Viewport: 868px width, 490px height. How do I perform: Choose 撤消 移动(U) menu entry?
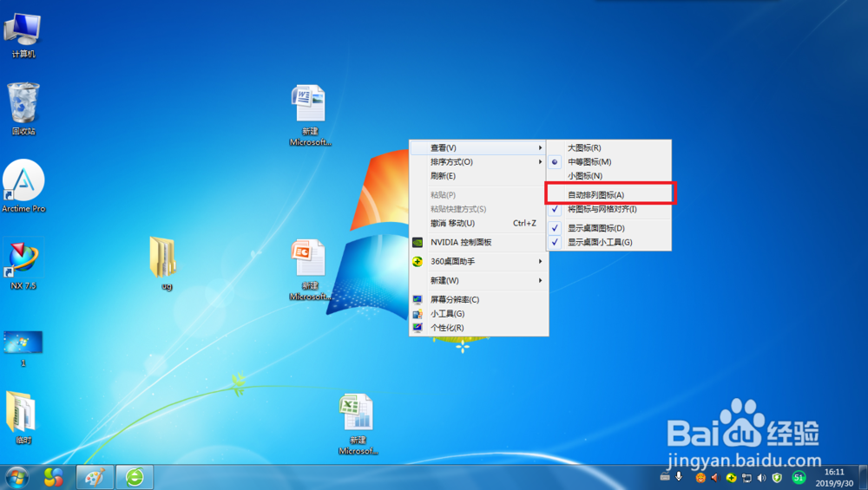pyautogui.click(x=479, y=223)
